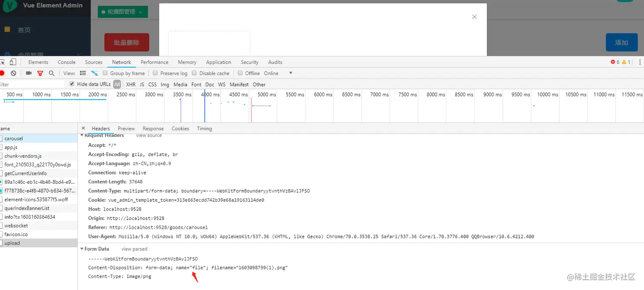
Task: Filter requests by CSS
Action: point(152,84)
